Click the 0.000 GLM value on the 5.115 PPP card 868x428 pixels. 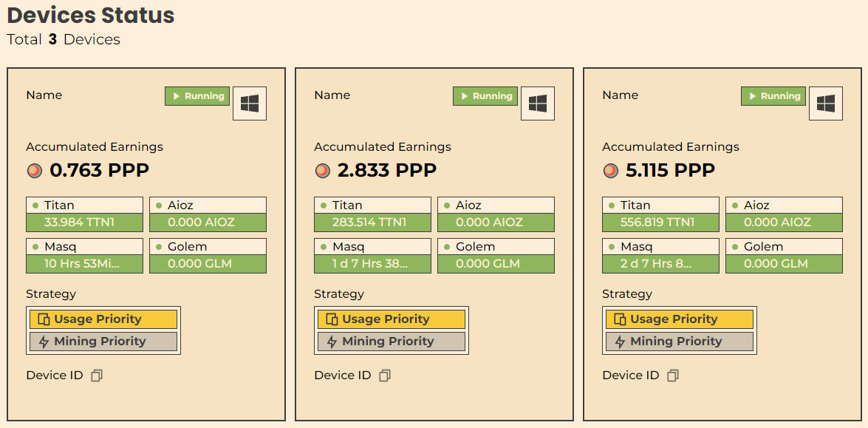click(785, 264)
